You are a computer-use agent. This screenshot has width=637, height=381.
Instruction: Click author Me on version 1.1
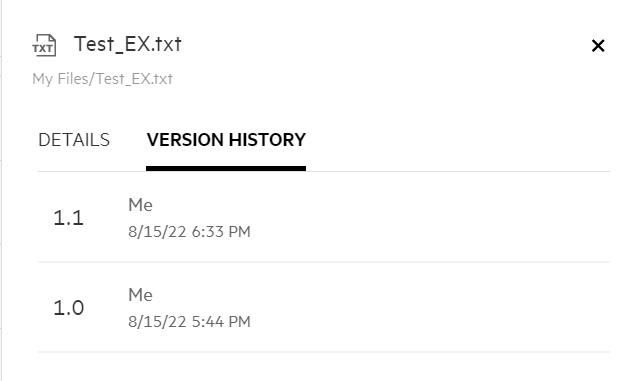[x=140, y=205]
